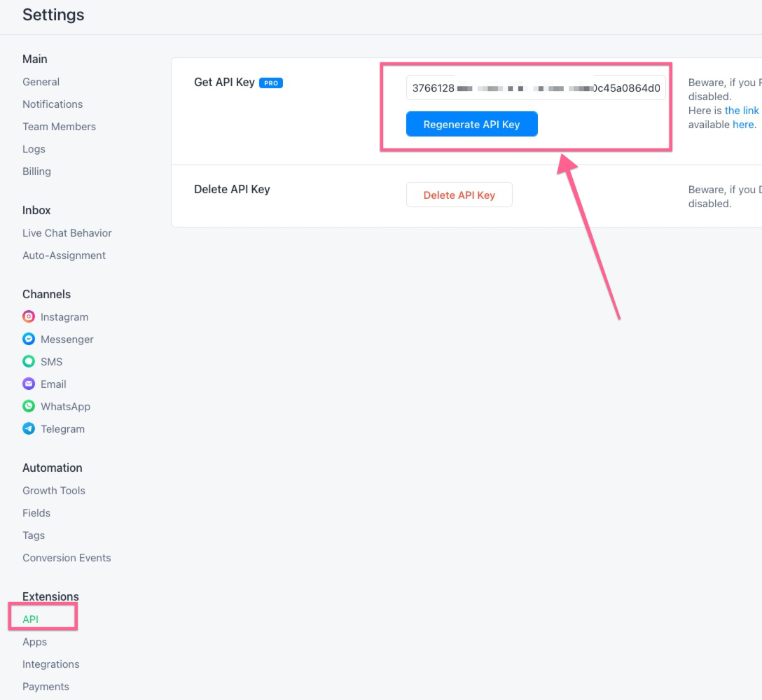Click the Regenerate API Key button
762x700 pixels.
click(472, 124)
